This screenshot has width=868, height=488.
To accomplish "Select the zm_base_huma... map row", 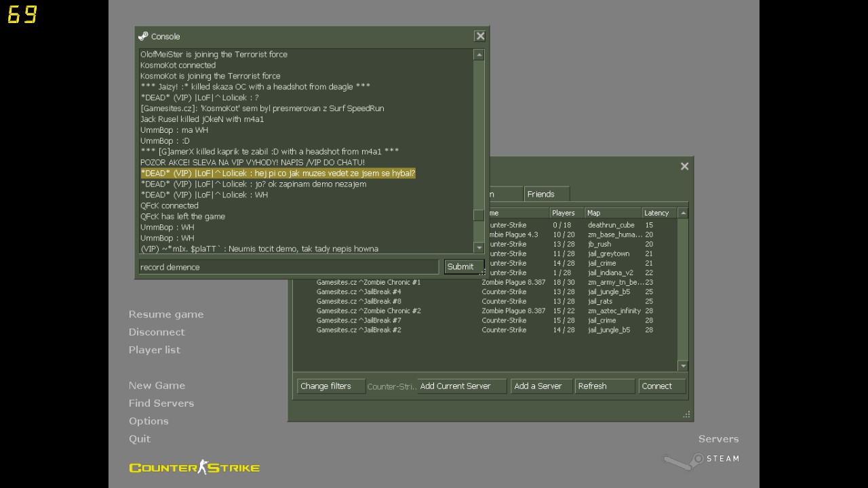I will pyautogui.click(x=583, y=235).
